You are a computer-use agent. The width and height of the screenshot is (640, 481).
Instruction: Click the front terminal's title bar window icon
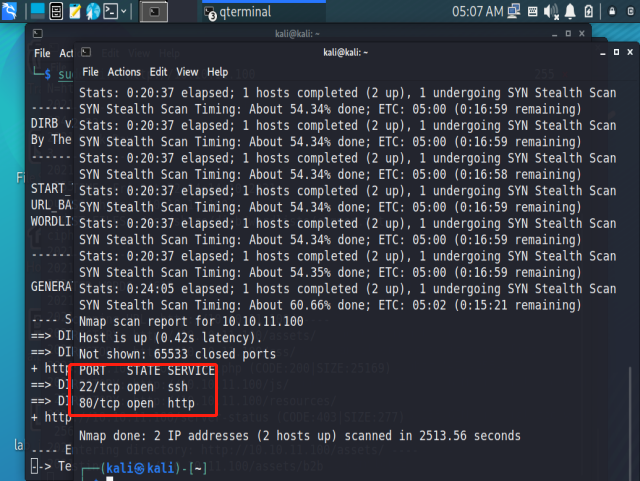point(86,52)
